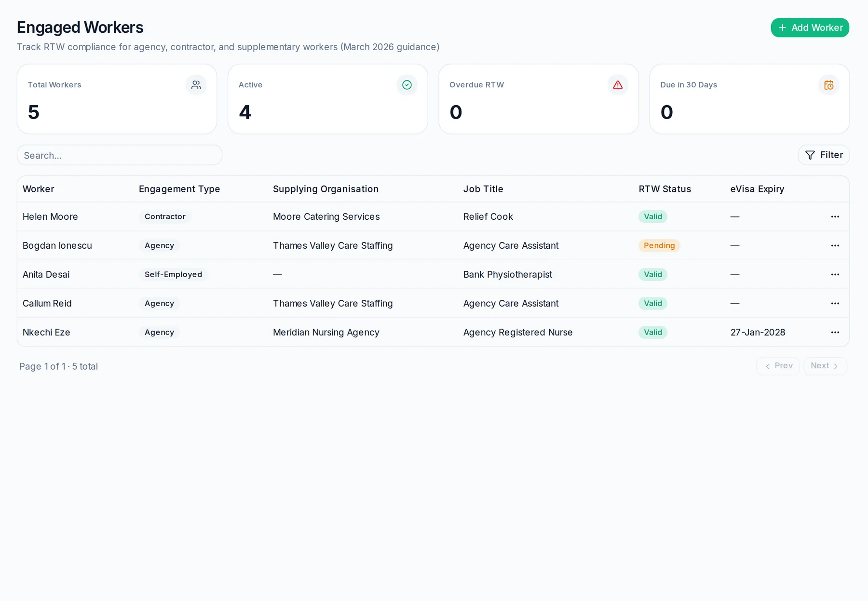Click the Job Title column header
This screenshot has width=868, height=601.
pyautogui.click(x=483, y=189)
